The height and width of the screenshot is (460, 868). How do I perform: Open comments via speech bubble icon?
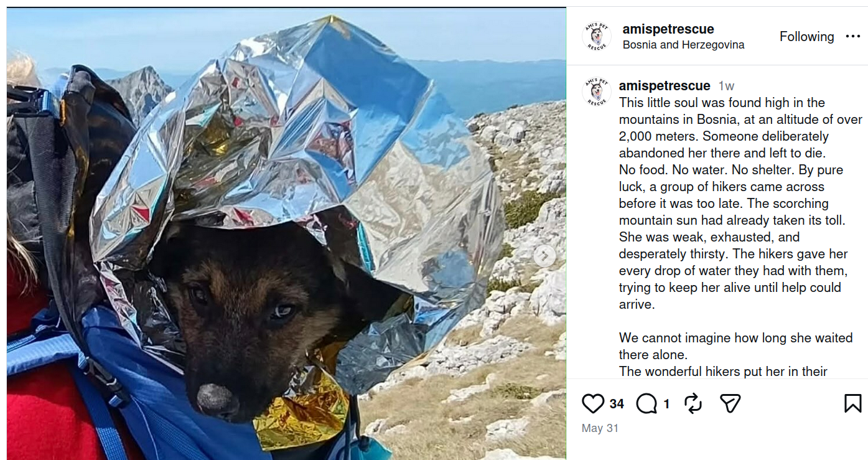646,404
